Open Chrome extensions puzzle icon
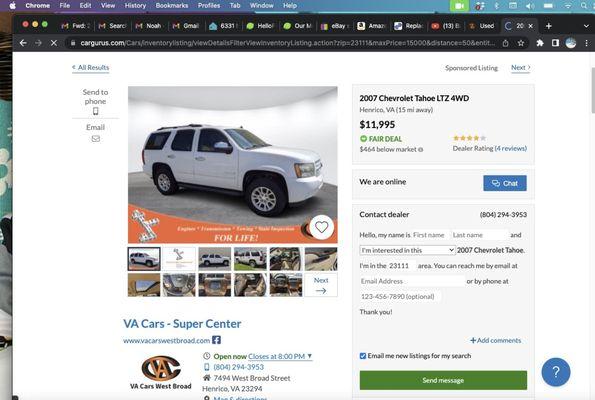This screenshot has width=595, height=400. tap(540, 43)
